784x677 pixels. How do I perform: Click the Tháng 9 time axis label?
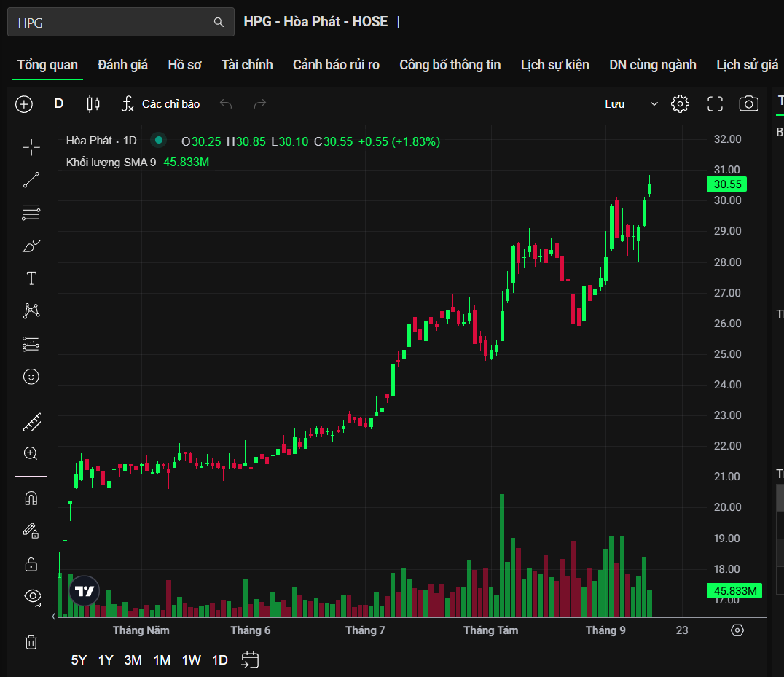[605, 630]
